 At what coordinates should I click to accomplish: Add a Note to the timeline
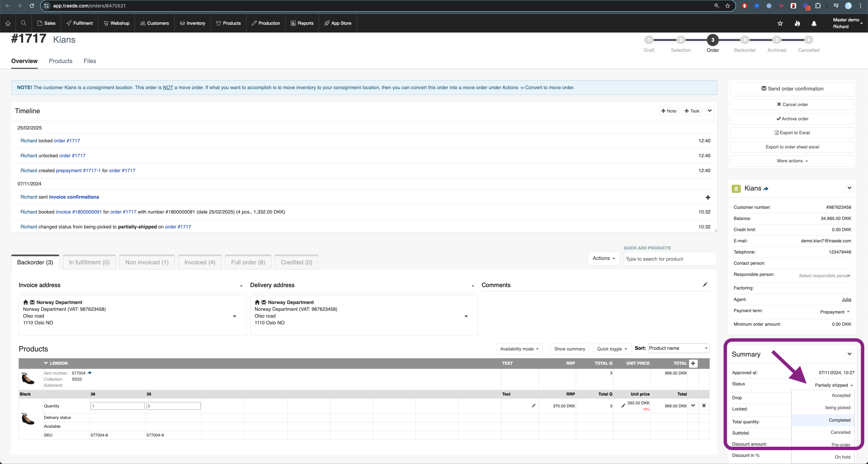point(669,111)
